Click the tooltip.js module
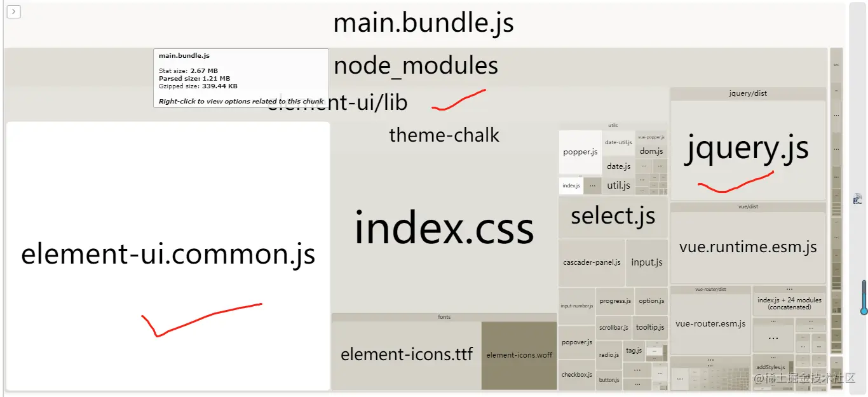 tap(650, 328)
